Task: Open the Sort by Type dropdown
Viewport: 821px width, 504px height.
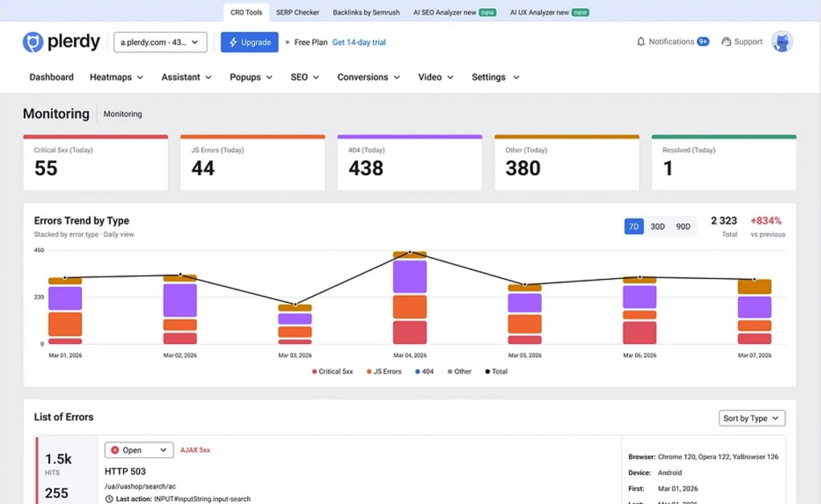Action: [752, 418]
